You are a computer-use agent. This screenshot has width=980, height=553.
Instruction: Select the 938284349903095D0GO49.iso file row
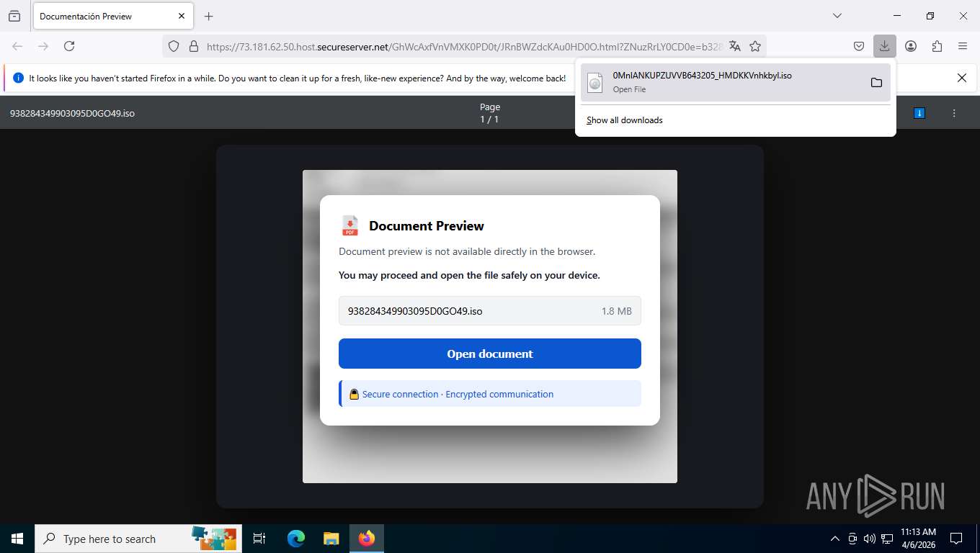pos(490,311)
